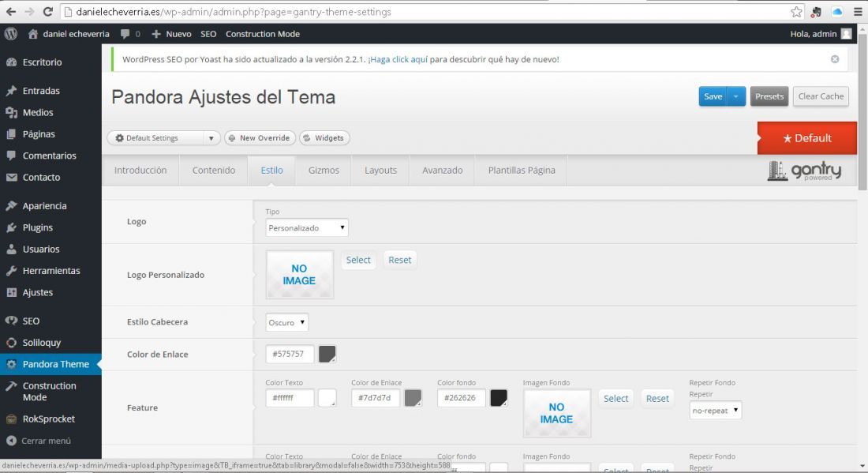Click the Feature Imagen Fondo NO IMAGE thumbnail
This screenshot has height=473, width=868.
click(x=557, y=413)
